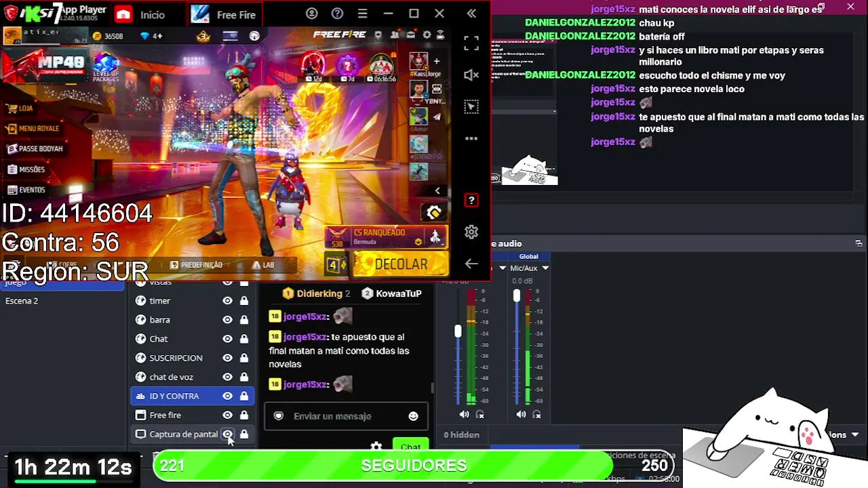Open App Player help question mark in title bar
Viewport: 868px width, 488px height.
pos(337,14)
